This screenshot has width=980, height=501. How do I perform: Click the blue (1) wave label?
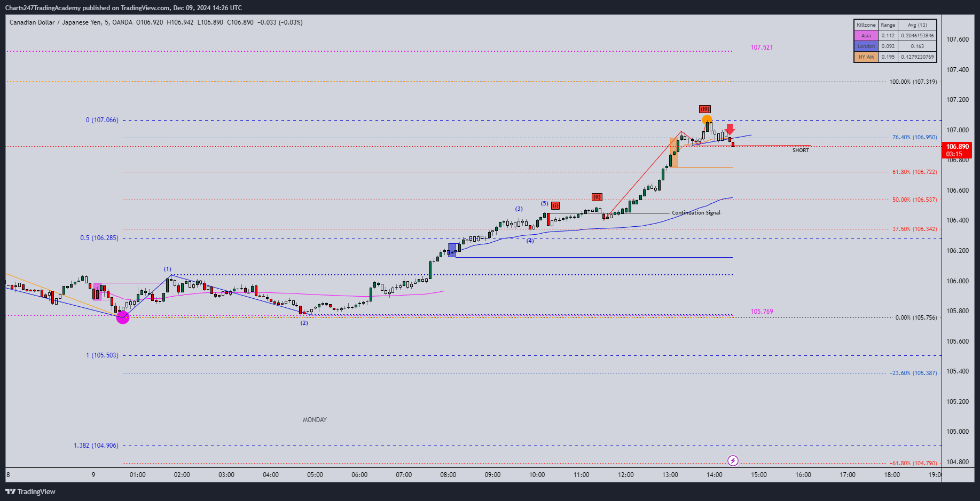[x=168, y=269]
